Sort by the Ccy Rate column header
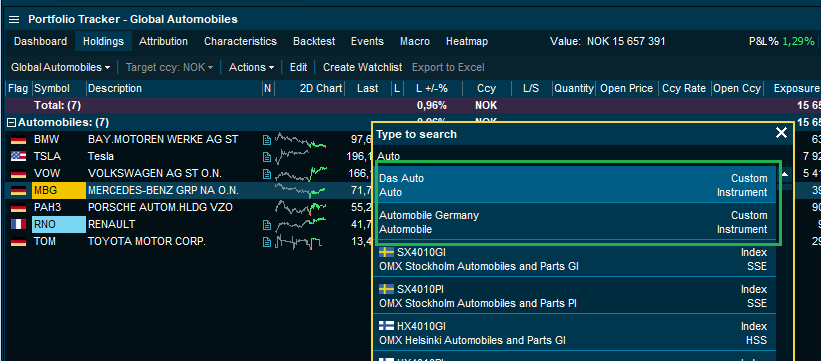Viewport: 821px width, 361px height. click(x=684, y=89)
